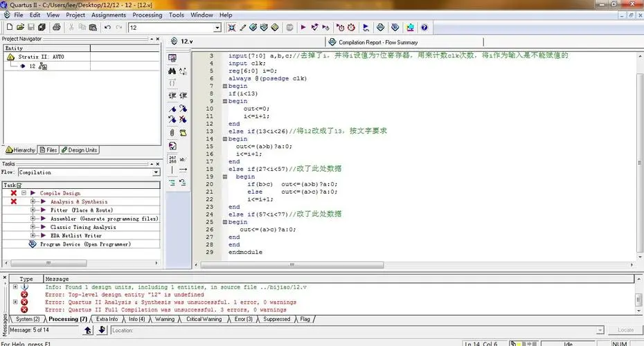Open a file using the folder icon
Screen dimensions: 644x346
click(20, 27)
